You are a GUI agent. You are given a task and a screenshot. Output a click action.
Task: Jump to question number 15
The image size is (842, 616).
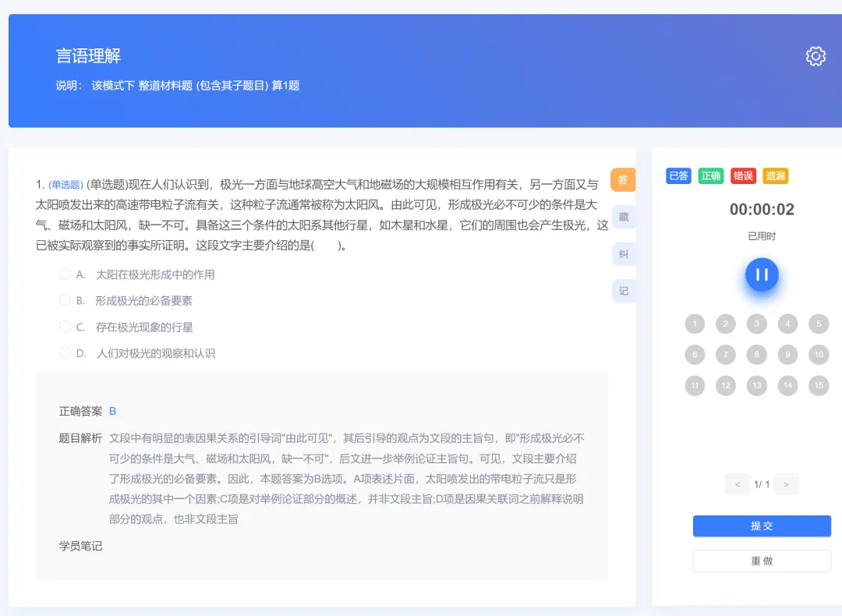pyautogui.click(x=819, y=386)
